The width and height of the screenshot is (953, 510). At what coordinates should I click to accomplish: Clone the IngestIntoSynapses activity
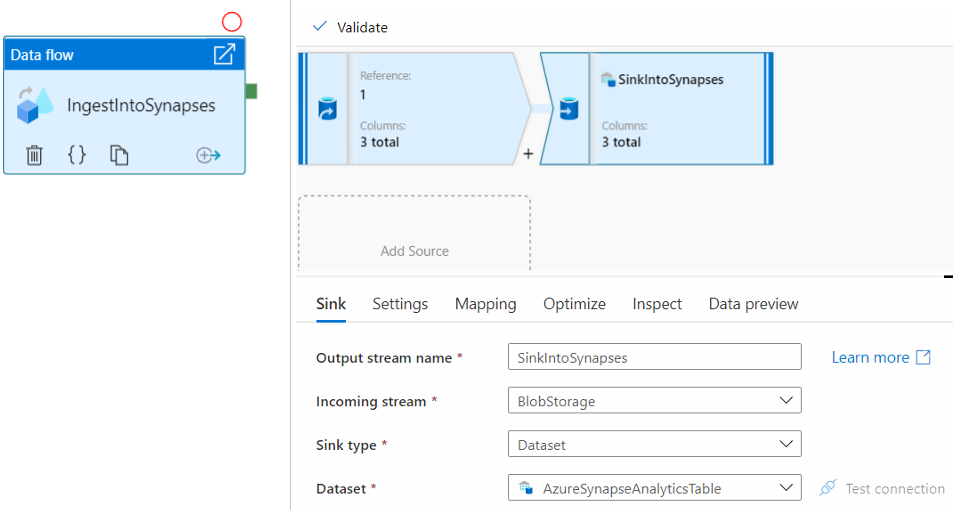(119, 155)
